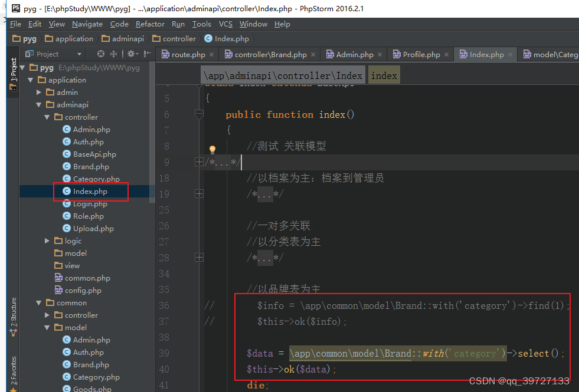The width and height of the screenshot is (579, 392).
Task: Click the Index.php class icon in breadcrumb bar
Action: [208, 38]
